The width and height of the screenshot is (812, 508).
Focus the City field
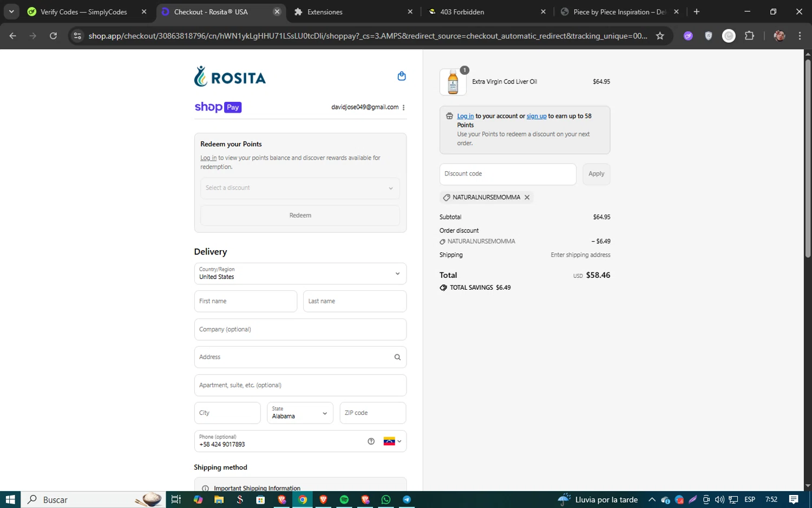[227, 413]
